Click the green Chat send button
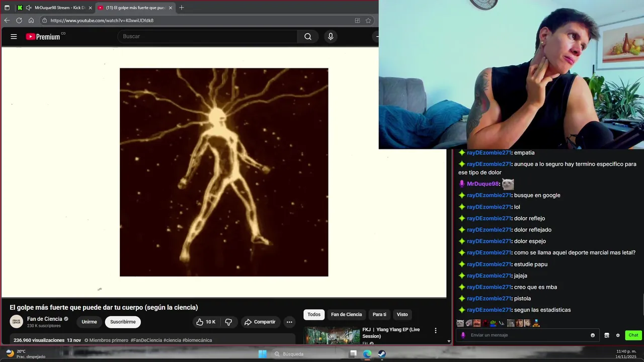Image resolution: width=644 pixels, height=362 pixels. click(633, 335)
